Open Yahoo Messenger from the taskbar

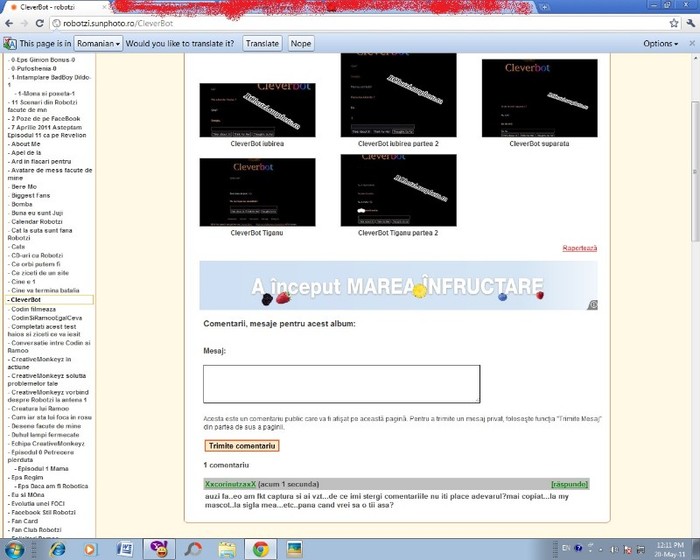click(158, 549)
